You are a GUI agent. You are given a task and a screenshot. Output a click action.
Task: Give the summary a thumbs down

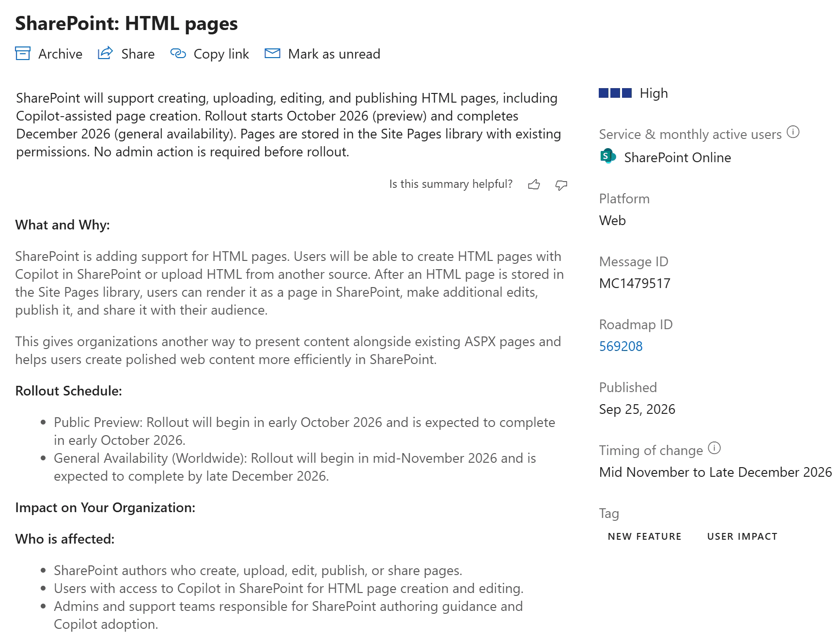[x=561, y=185]
